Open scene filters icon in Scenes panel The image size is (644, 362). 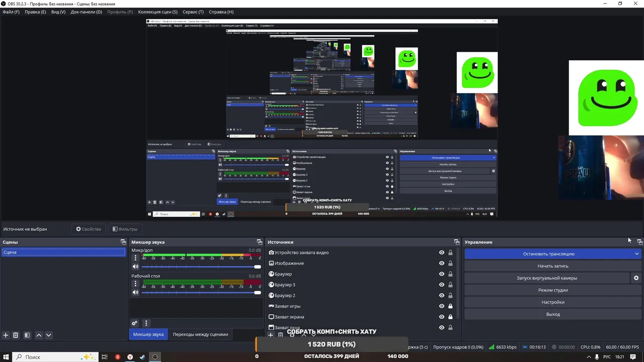(27, 335)
